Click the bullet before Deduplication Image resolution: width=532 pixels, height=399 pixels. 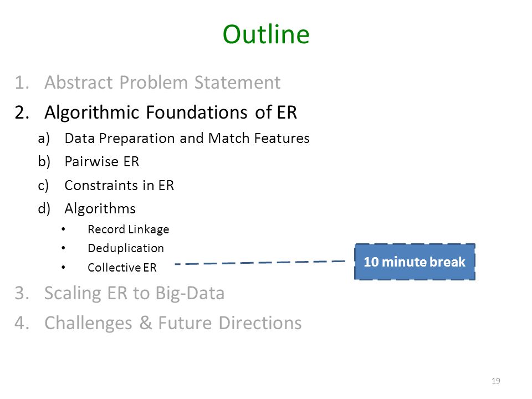pyautogui.click(x=63, y=248)
